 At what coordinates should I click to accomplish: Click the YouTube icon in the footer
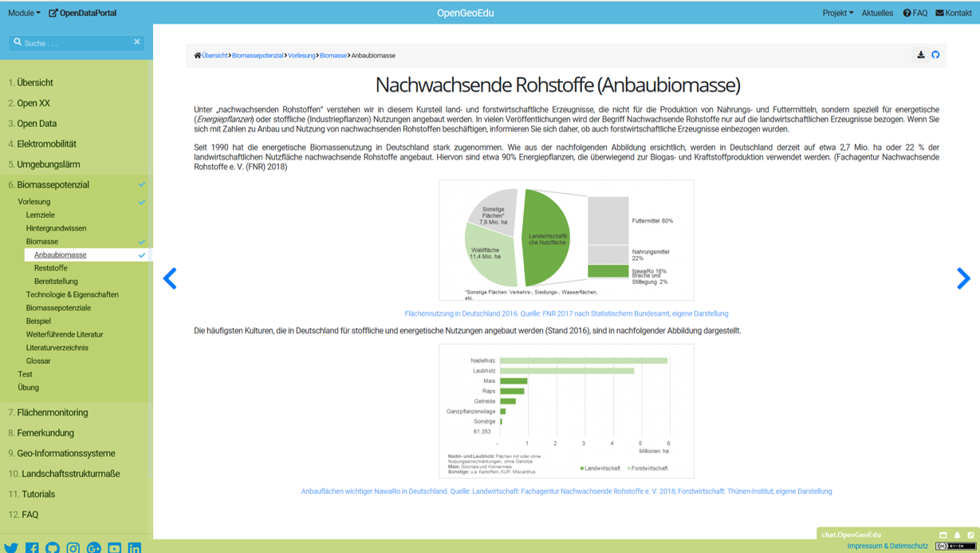tap(115, 548)
